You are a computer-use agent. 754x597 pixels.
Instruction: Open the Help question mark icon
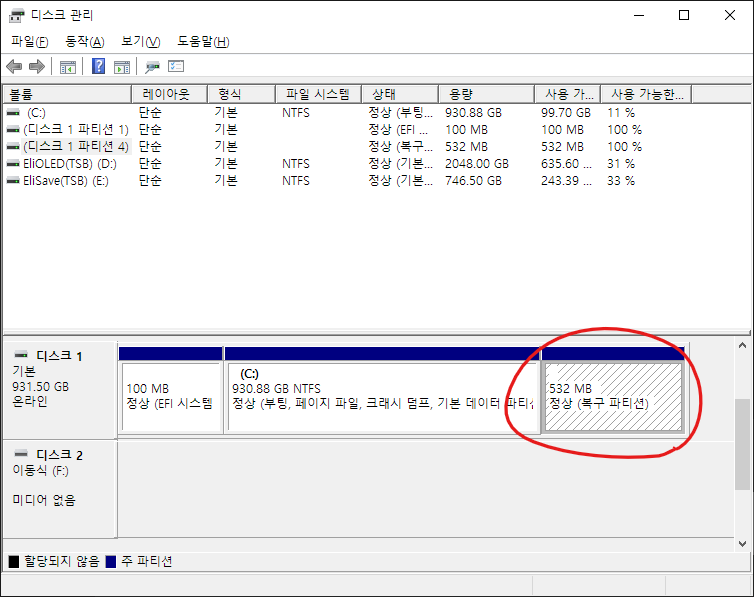[x=99, y=66]
